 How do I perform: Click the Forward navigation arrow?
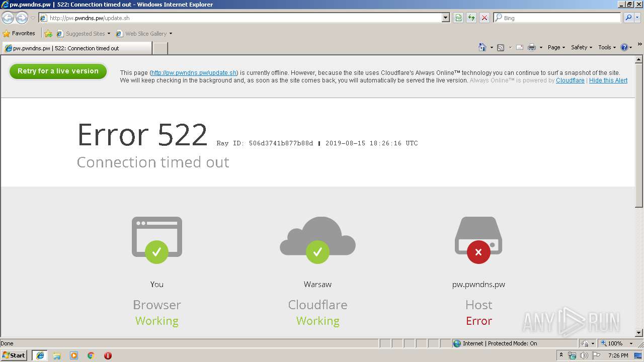point(22,18)
